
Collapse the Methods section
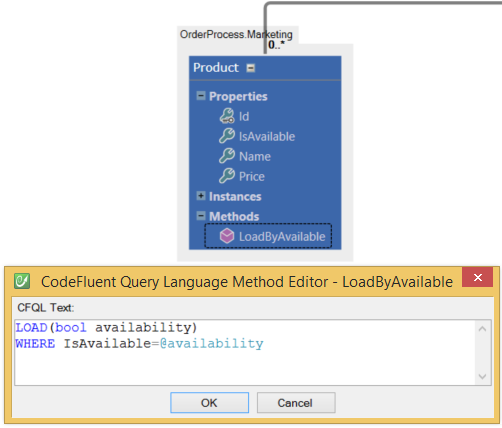click(201, 216)
